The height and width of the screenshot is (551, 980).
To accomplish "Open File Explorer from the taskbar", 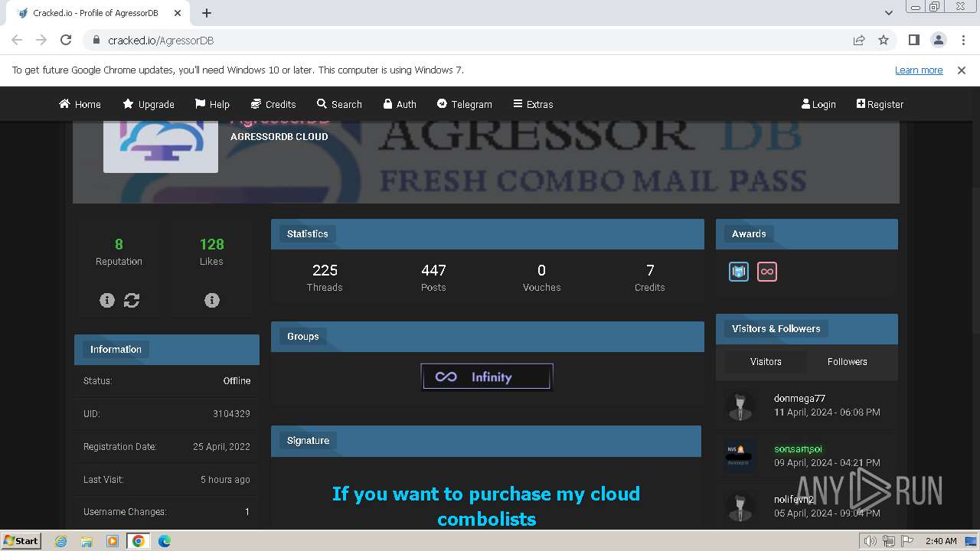I will coord(87,541).
